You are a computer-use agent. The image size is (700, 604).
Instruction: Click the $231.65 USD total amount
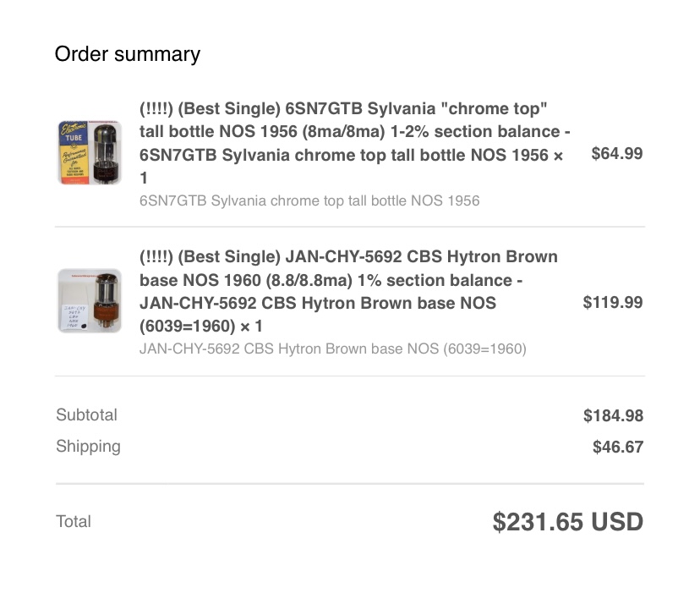click(x=567, y=522)
